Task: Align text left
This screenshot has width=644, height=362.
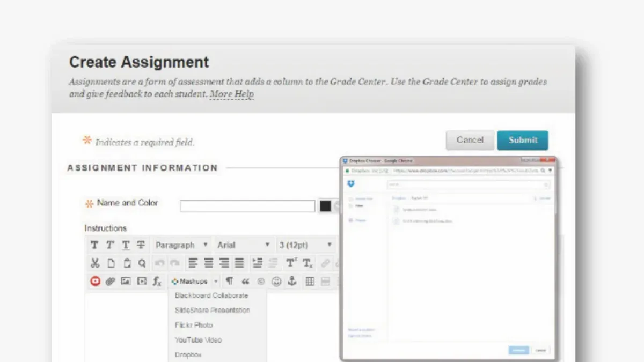Action: tap(193, 263)
